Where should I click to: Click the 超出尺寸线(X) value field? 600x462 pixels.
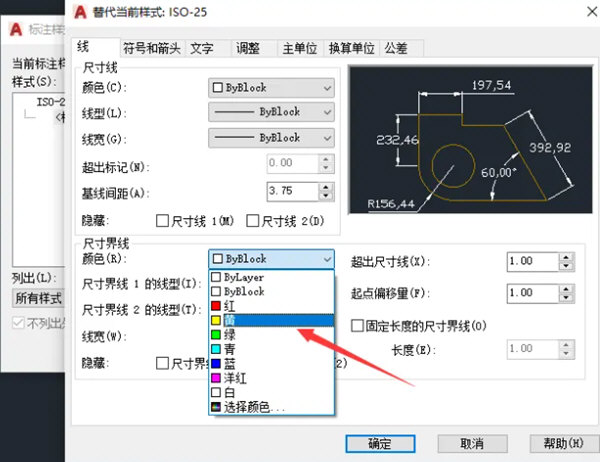coord(533,262)
